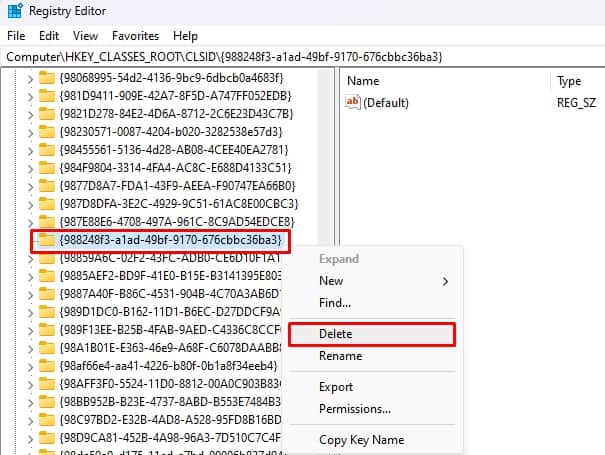Click the (Default) string value icon
Screen dimensions: 605x455
click(x=353, y=102)
